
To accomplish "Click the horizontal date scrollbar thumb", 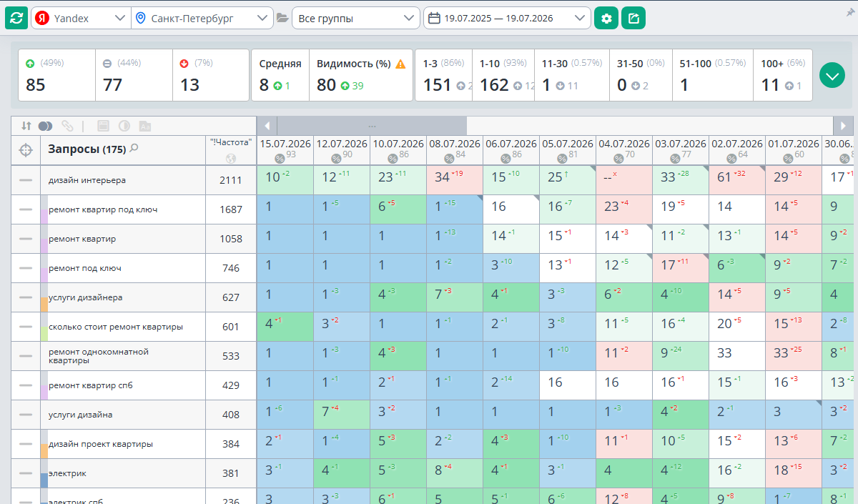I will [372, 126].
